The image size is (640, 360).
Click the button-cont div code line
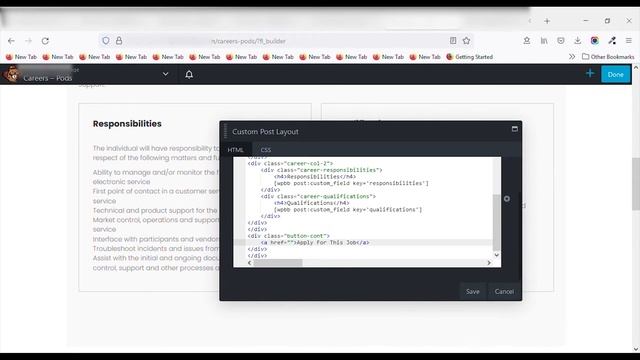coord(289,236)
